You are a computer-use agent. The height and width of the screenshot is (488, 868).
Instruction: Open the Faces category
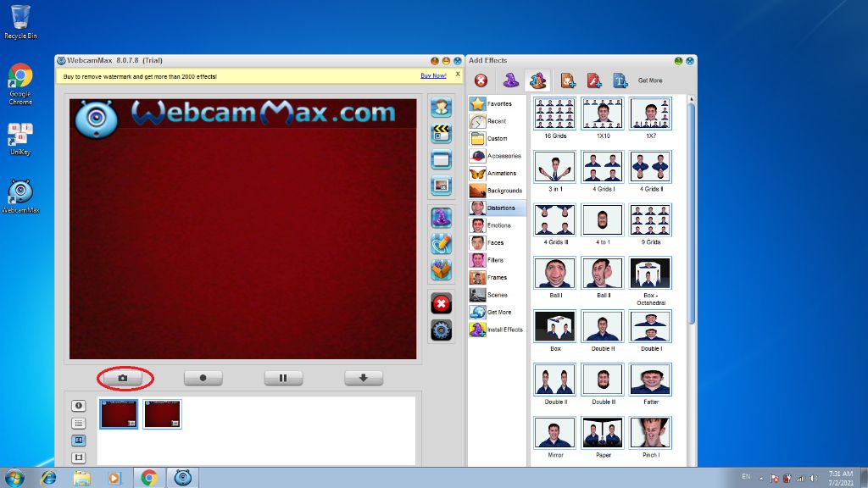coord(497,242)
